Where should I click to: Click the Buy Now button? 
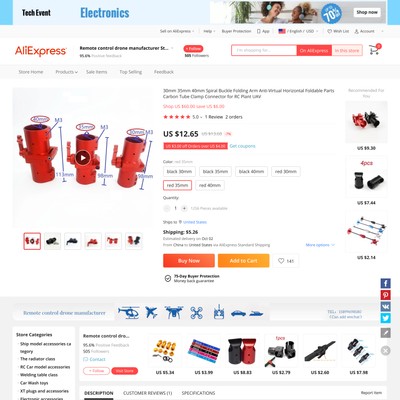tap(189, 261)
